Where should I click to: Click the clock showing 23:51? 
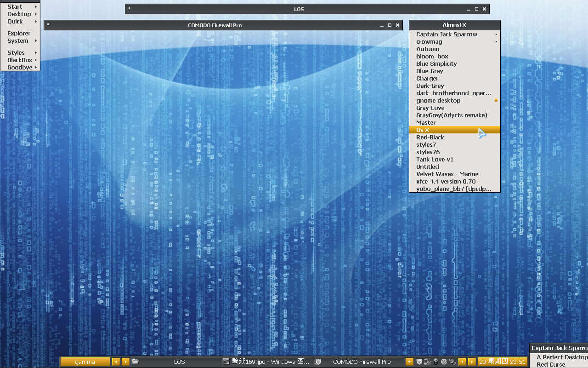(x=502, y=362)
